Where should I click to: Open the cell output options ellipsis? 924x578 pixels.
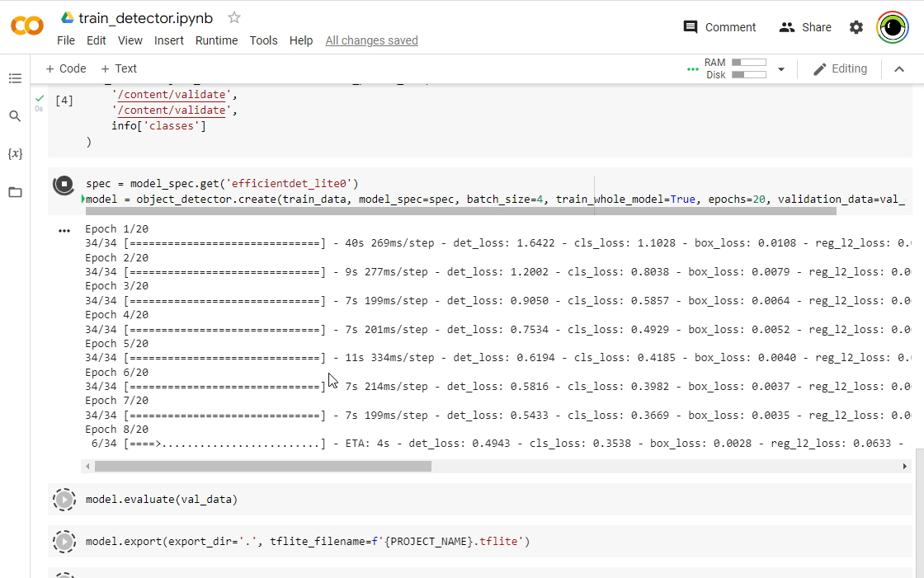(x=64, y=231)
